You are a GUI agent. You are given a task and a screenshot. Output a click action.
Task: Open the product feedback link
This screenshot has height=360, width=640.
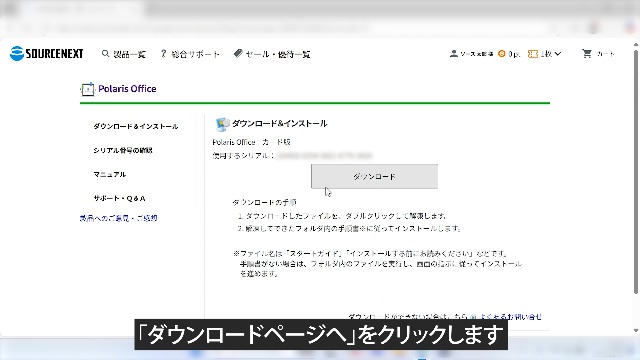click(x=118, y=218)
